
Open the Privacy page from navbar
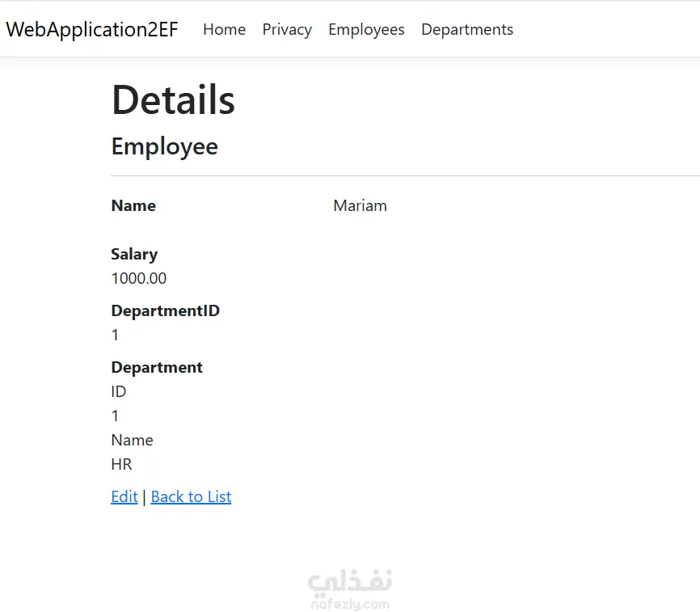pos(287,29)
